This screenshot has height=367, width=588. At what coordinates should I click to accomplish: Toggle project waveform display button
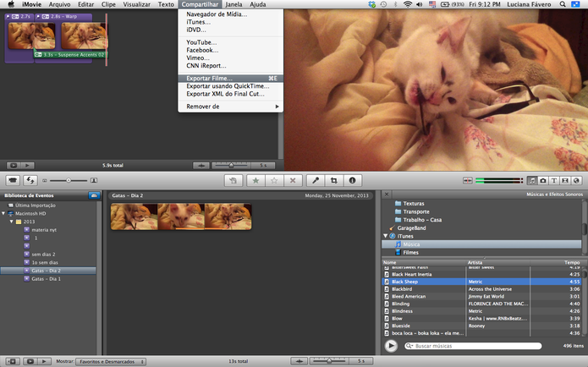(x=201, y=165)
